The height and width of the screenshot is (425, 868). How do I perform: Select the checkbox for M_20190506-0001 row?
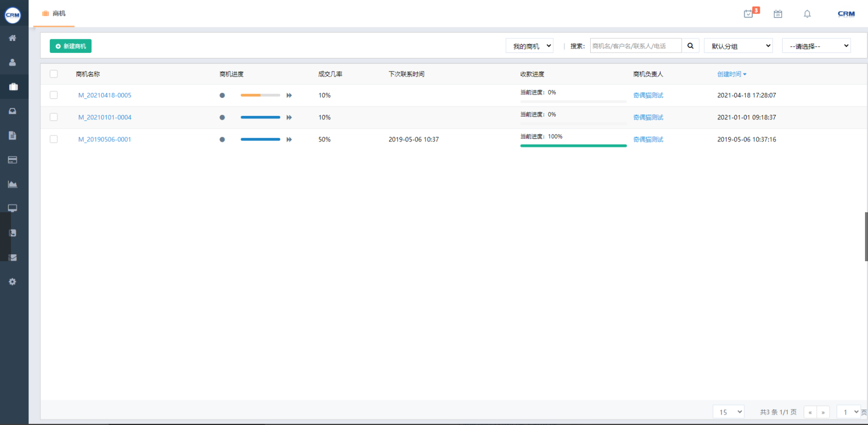point(54,139)
